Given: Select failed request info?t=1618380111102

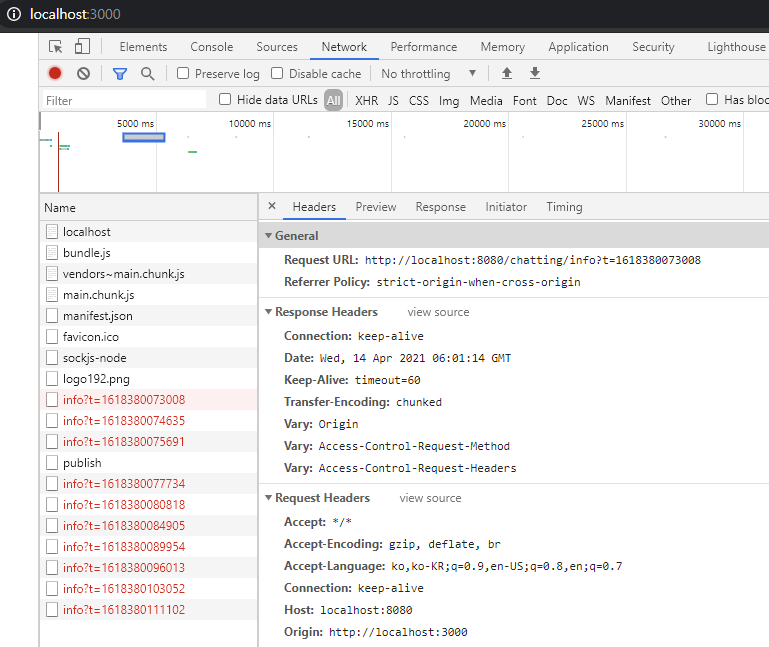Looking at the screenshot, I should click(x=148, y=609).
